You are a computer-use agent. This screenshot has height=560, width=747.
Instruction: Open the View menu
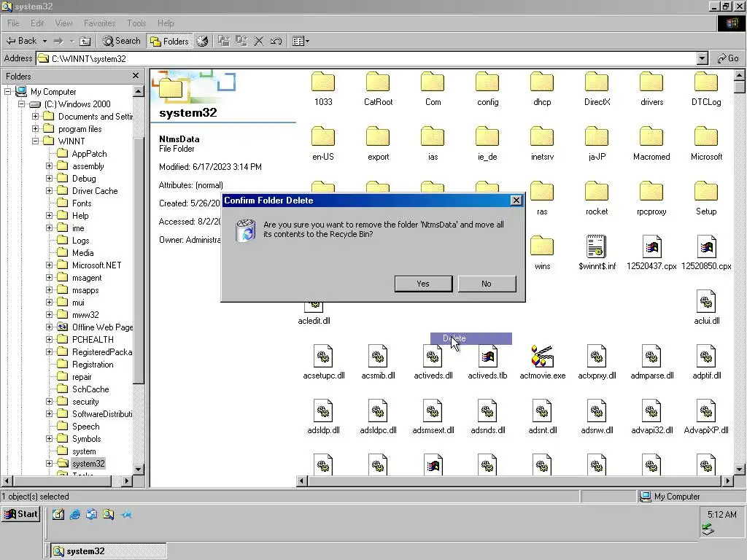click(64, 23)
